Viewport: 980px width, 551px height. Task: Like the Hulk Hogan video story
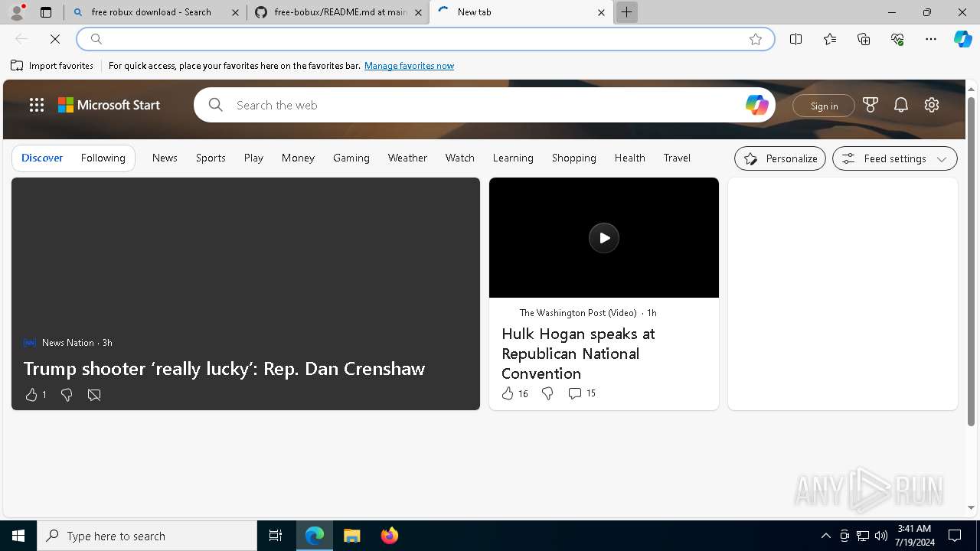[514, 393]
